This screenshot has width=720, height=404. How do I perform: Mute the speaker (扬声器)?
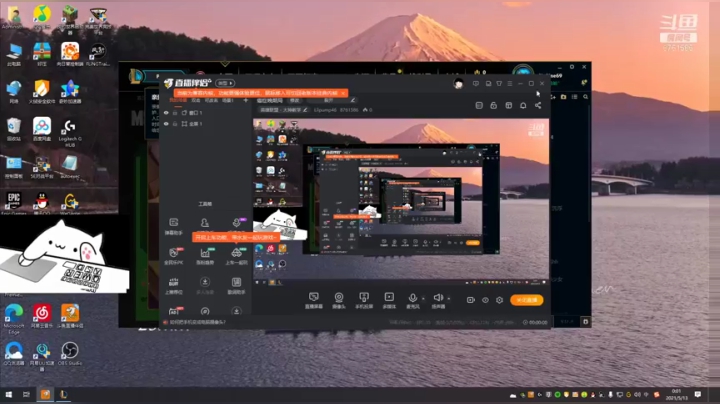(x=438, y=300)
